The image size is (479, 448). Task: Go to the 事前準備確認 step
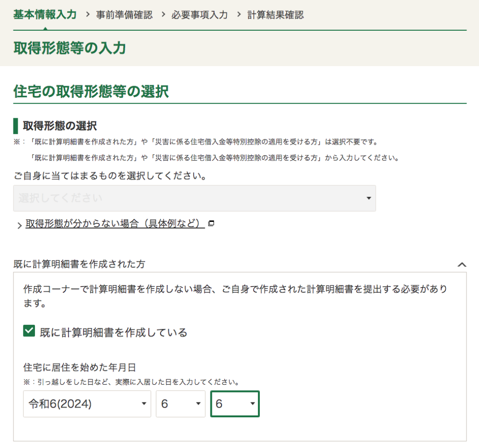(x=124, y=15)
